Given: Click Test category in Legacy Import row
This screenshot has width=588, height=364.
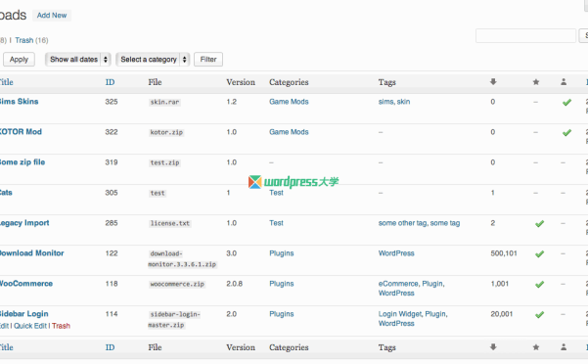Looking at the screenshot, I should point(276,223).
